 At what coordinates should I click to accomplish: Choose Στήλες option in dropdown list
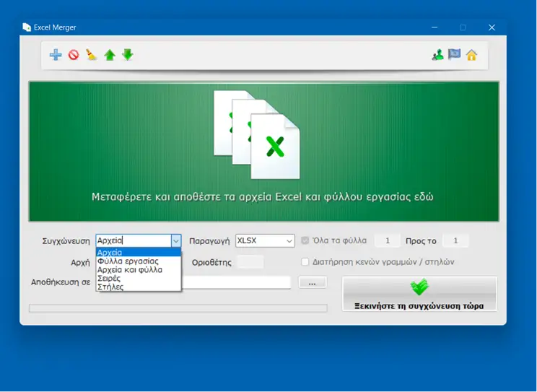139,287
